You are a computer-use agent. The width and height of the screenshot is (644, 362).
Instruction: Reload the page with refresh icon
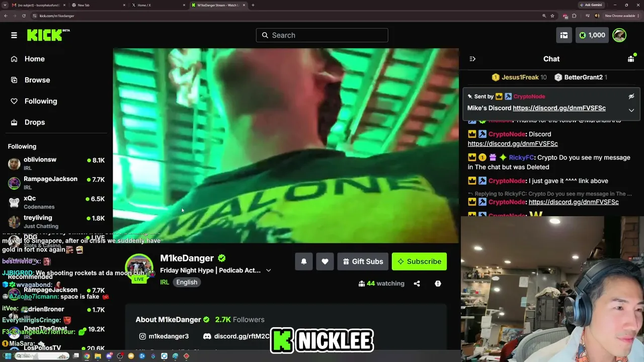click(x=24, y=16)
